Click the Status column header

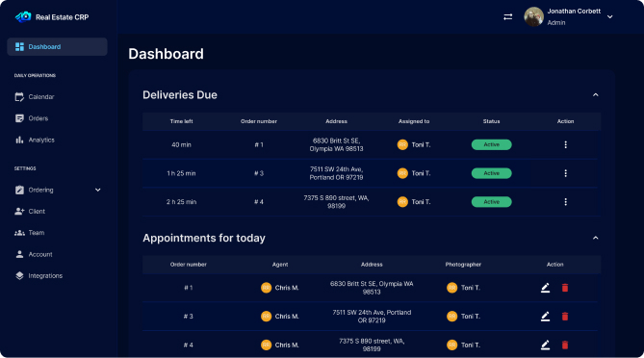pos(491,121)
